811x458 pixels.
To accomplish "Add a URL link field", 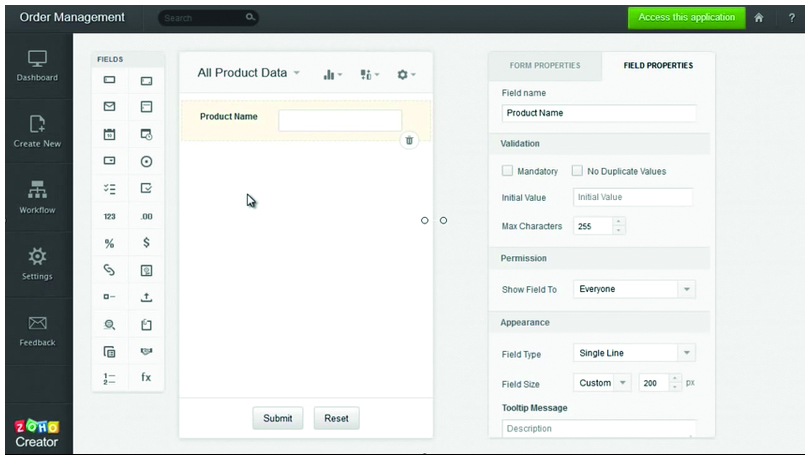I will point(109,269).
